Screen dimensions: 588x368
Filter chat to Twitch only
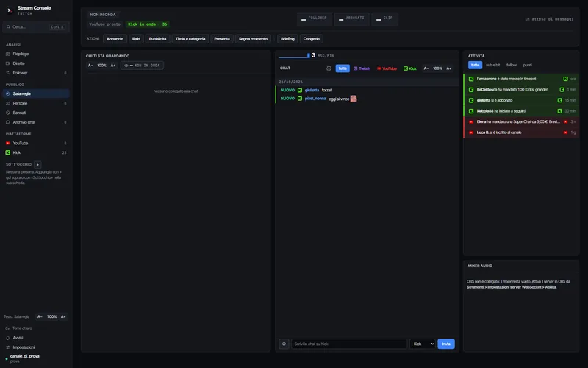click(x=362, y=68)
